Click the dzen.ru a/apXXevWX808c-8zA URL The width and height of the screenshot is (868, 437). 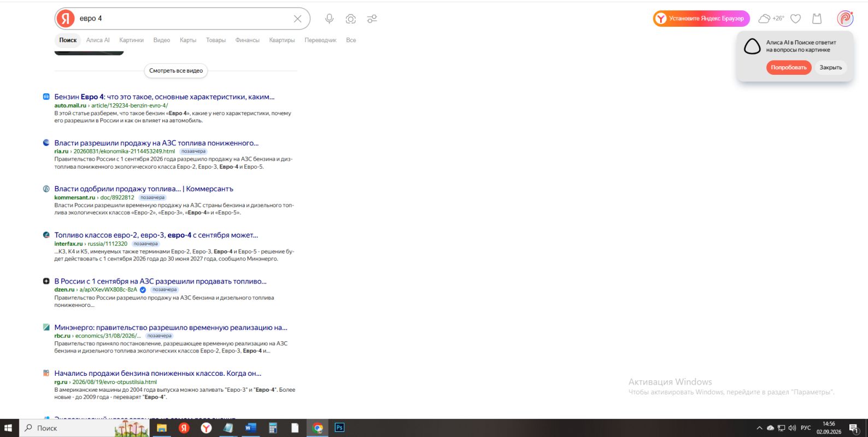(96, 290)
